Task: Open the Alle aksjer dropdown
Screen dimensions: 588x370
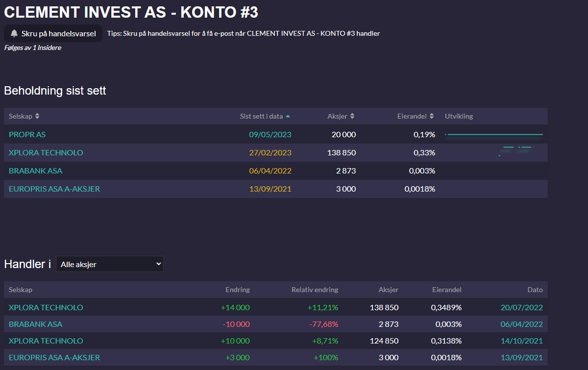Action: pos(110,264)
